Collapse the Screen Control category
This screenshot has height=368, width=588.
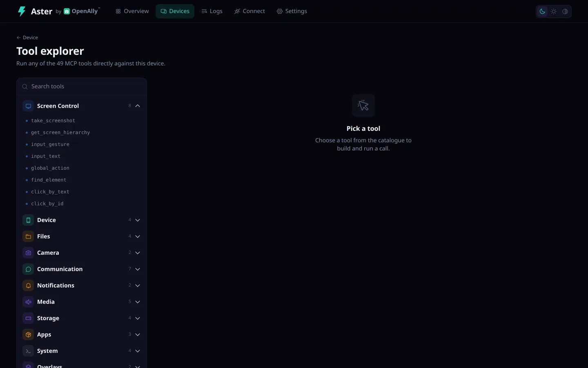[x=138, y=106]
